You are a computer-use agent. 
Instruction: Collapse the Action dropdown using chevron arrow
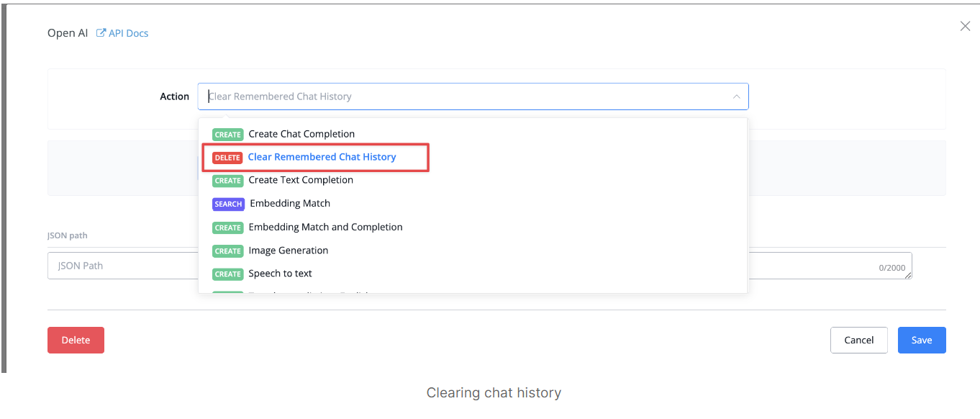(x=736, y=96)
